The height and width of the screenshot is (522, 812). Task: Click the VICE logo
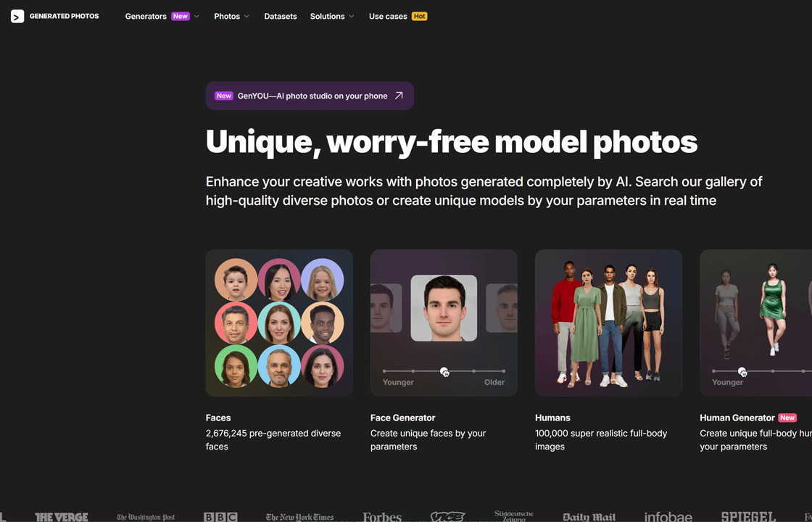447,516
